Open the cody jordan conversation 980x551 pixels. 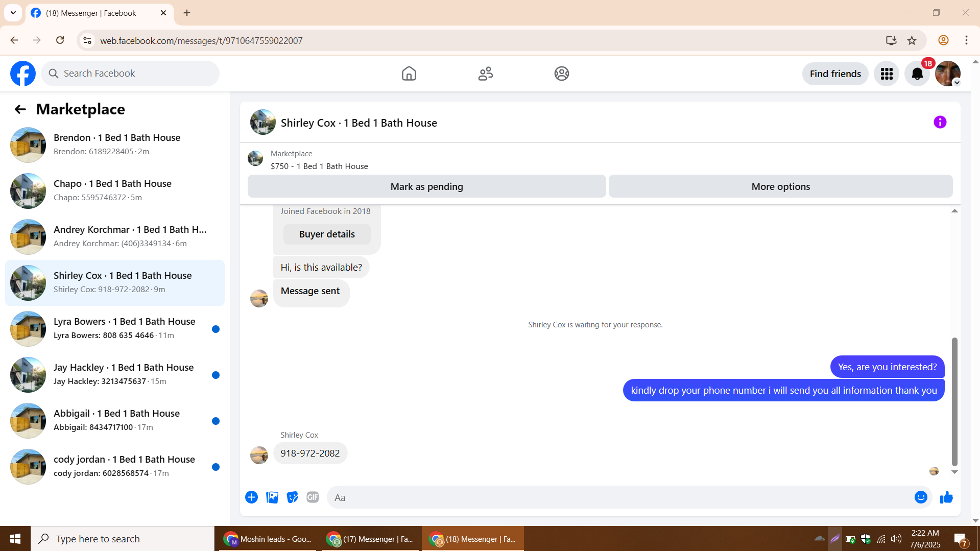point(115,467)
